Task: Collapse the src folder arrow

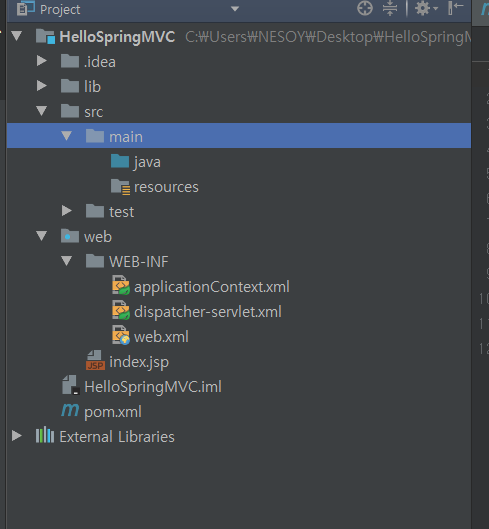Action: [42, 111]
